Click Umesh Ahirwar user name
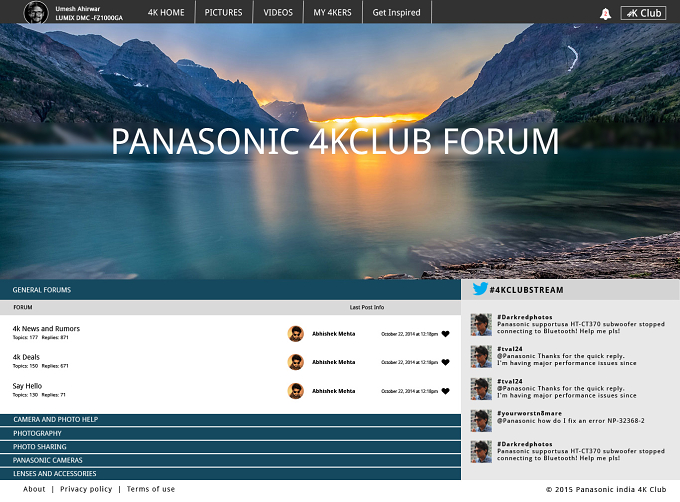This screenshot has height=502, width=680. (x=78, y=9)
